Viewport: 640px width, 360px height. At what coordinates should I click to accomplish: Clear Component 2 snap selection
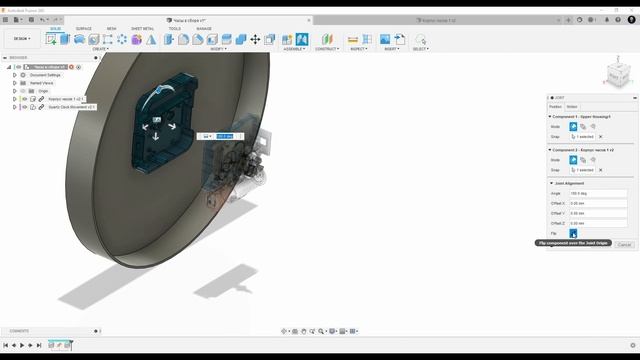[600, 170]
